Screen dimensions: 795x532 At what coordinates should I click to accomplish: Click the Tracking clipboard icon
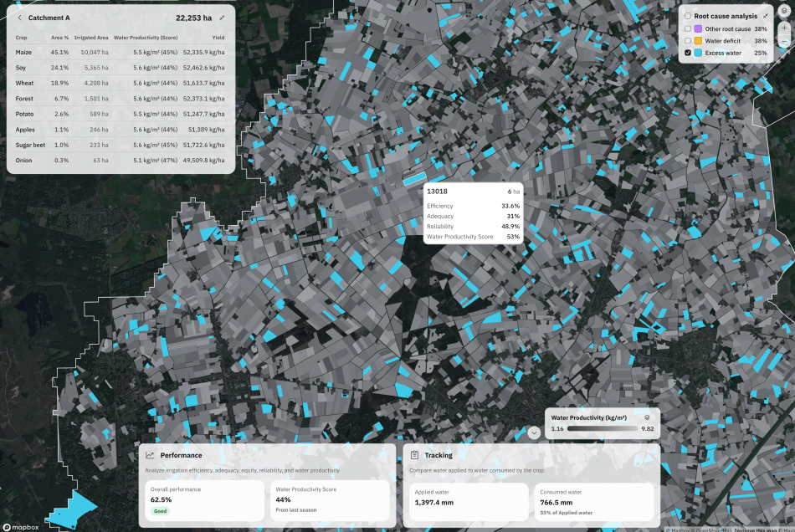tap(414, 455)
